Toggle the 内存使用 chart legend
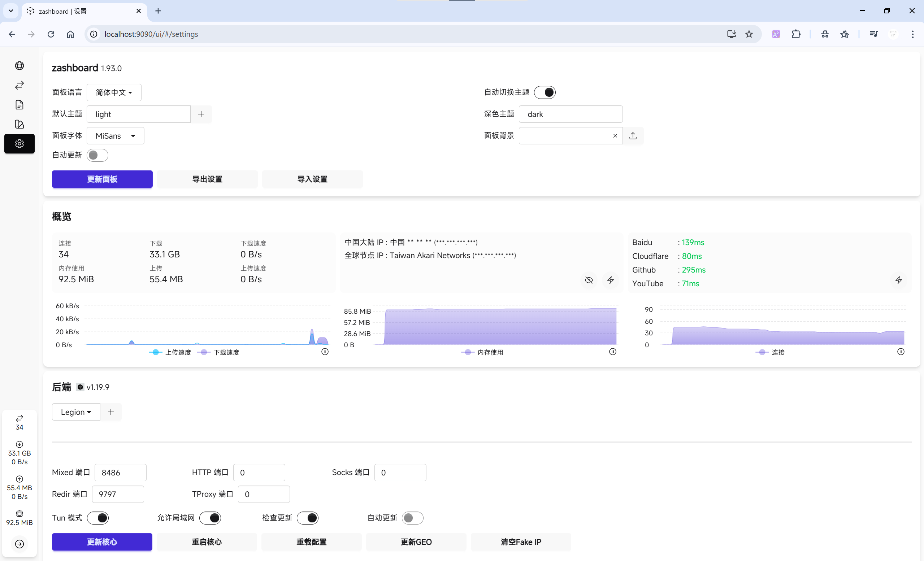924x561 pixels. 482,352
